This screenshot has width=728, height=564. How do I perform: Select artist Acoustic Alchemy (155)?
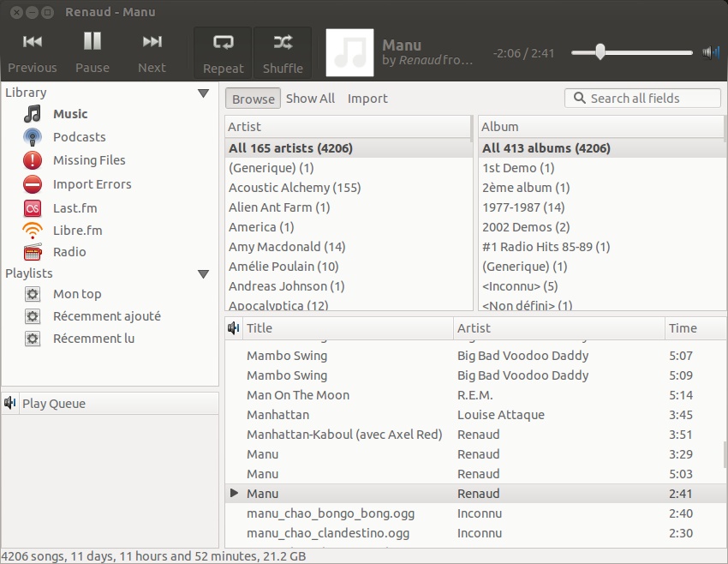point(349,188)
